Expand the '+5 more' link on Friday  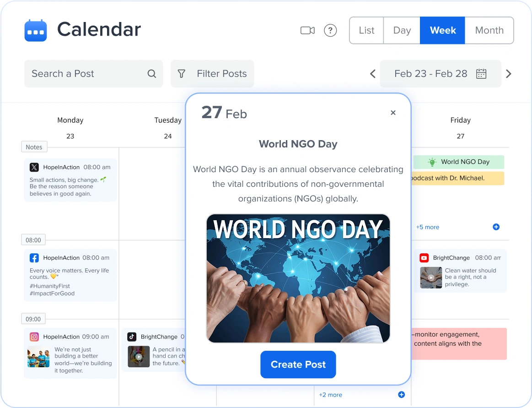[x=427, y=227]
